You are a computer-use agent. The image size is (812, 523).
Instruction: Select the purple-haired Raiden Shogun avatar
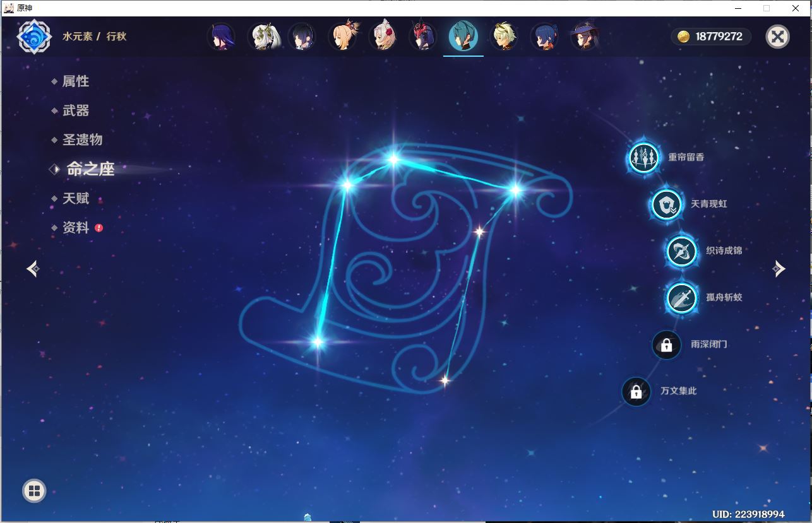(x=221, y=37)
